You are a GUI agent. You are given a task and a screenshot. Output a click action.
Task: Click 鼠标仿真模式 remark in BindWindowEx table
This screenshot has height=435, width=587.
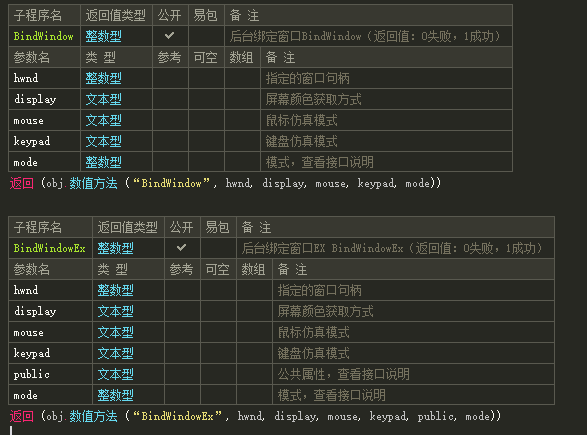click(x=313, y=332)
